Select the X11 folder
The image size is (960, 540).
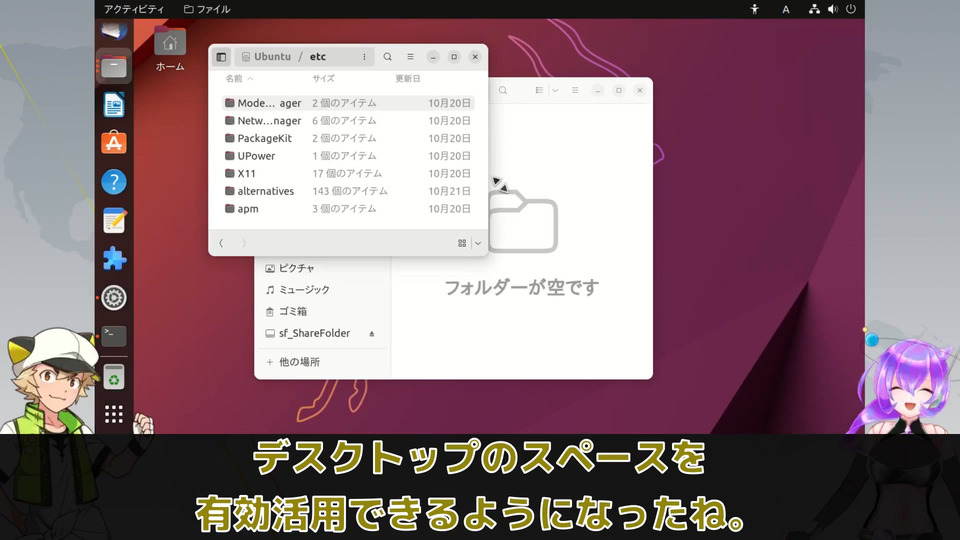(348, 173)
